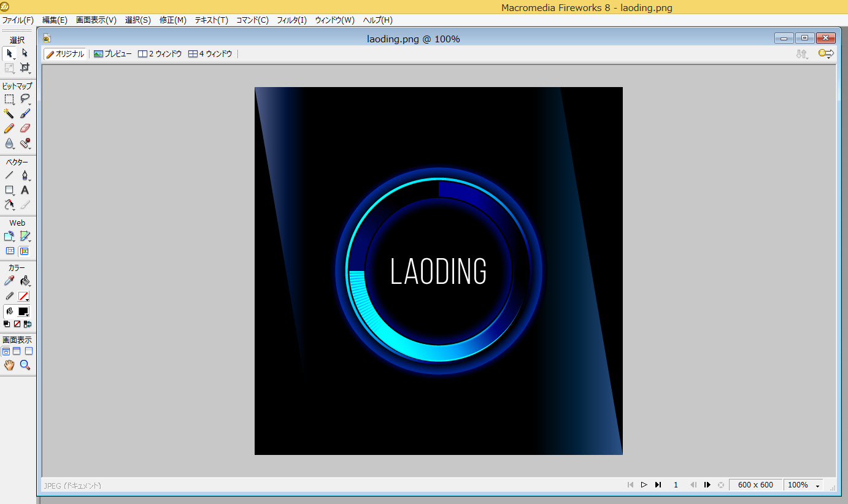Open the 編集(E) menu

(55, 20)
